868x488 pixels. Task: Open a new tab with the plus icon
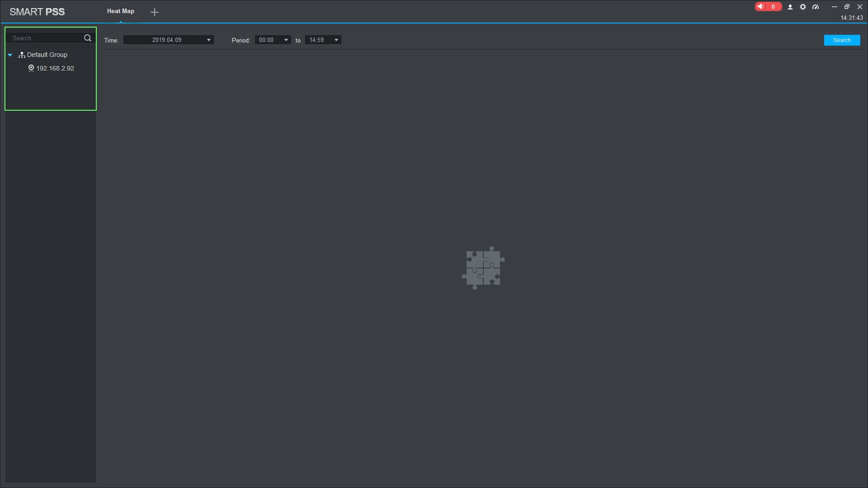(x=155, y=12)
